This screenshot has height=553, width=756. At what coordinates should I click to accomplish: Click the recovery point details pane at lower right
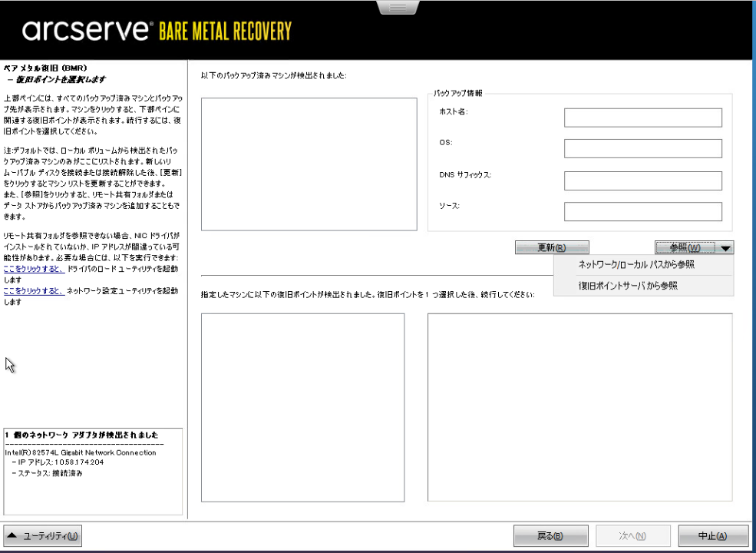pos(580,408)
